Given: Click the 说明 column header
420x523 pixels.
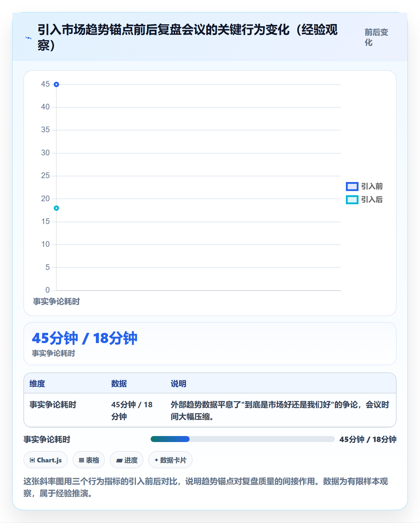Looking at the screenshot, I should pyautogui.click(x=178, y=384).
